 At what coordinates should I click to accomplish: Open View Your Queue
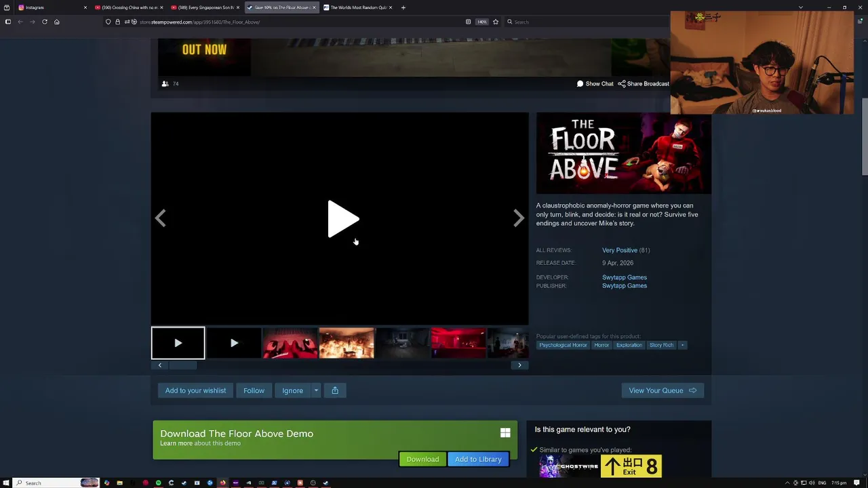click(x=663, y=390)
